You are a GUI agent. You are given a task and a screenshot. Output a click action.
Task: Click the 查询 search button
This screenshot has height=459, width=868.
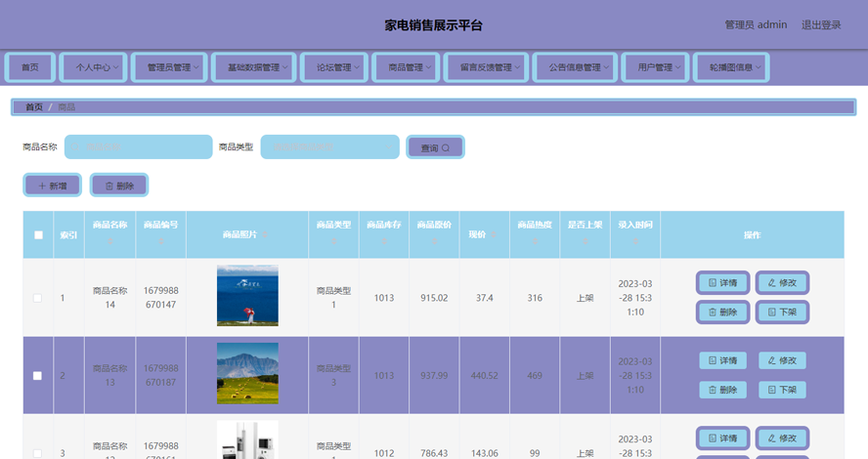[435, 147]
